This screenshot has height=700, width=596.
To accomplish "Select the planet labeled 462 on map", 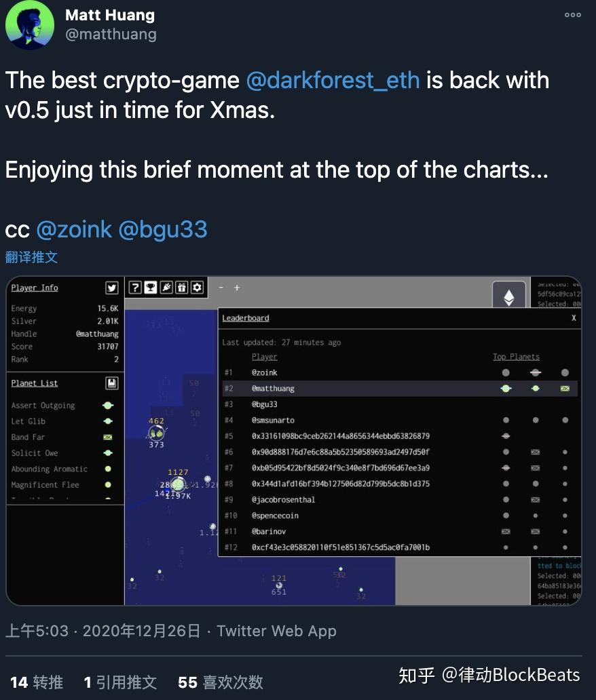I will pyautogui.click(x=156, y=432).
